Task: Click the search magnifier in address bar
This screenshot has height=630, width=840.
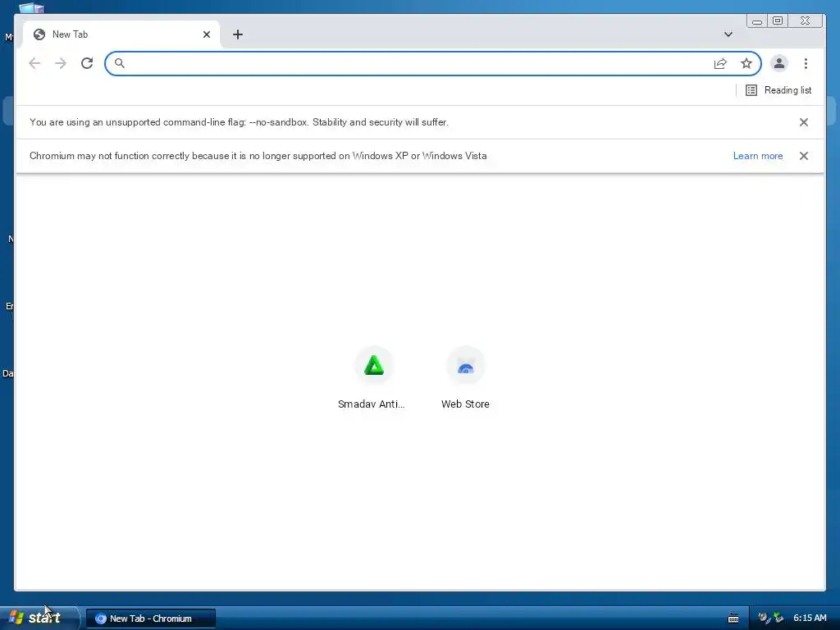Action: point(120,63)
